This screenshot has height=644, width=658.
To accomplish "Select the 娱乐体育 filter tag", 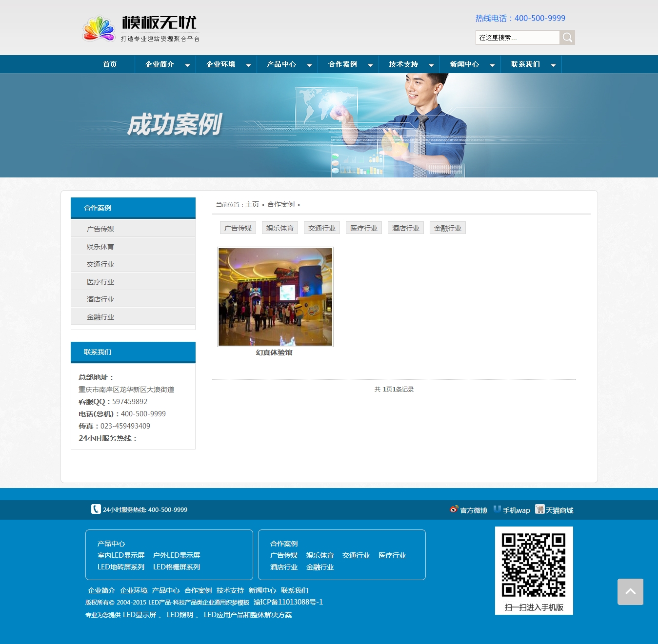I will click(x=280, y=228).
